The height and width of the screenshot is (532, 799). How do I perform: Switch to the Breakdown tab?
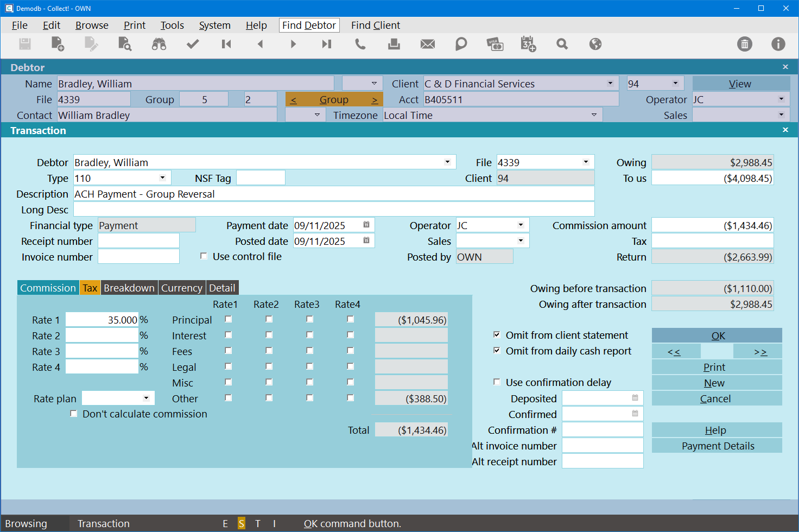click(x=129, y=288)
